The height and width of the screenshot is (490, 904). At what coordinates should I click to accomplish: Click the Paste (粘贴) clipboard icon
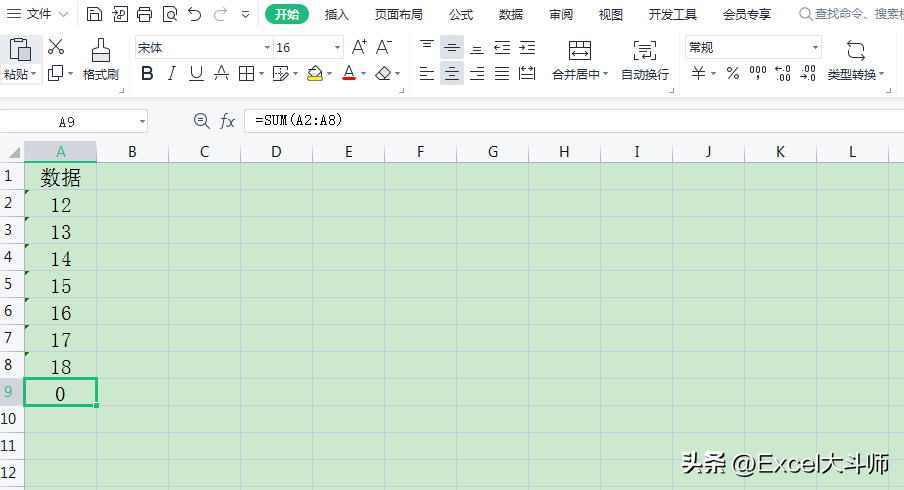20,50
